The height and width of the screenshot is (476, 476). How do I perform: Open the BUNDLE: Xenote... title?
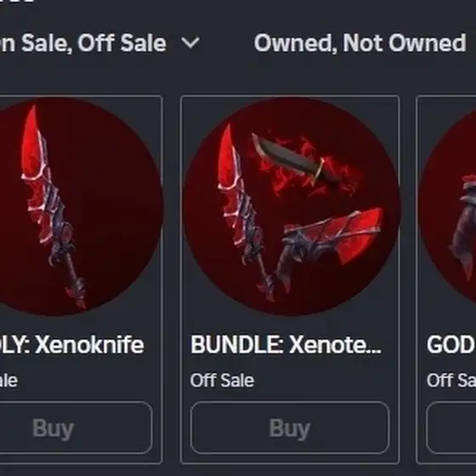[x=286, y=345]
